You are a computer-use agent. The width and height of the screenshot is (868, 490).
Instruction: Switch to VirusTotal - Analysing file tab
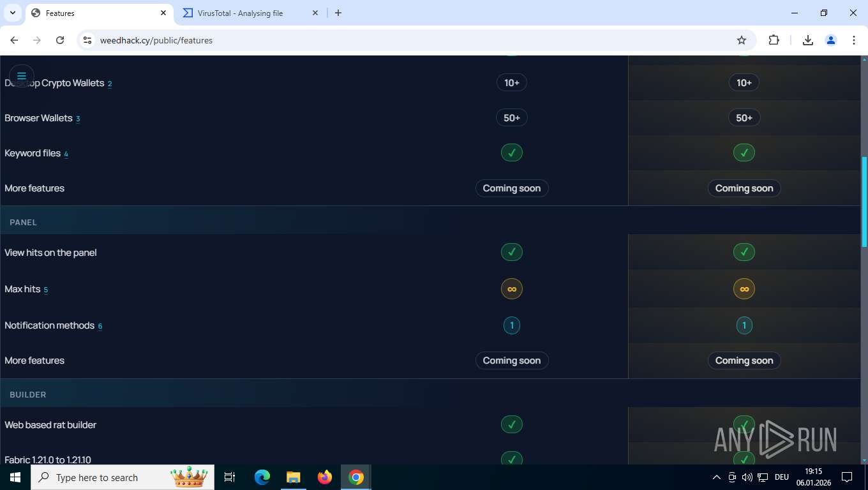coord(250,13)
